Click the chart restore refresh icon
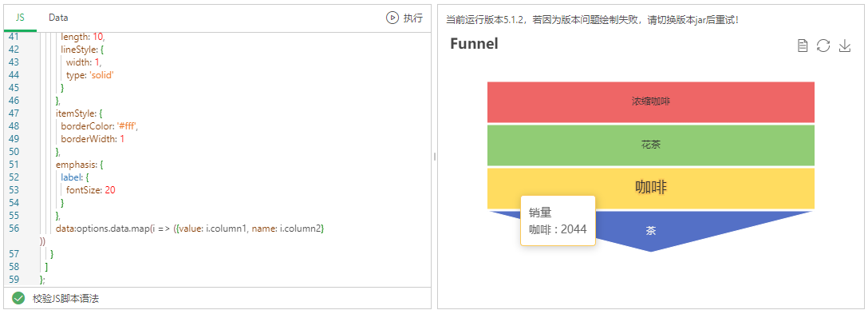The height and width of the screenshot is (314, 868). [823, 46]
